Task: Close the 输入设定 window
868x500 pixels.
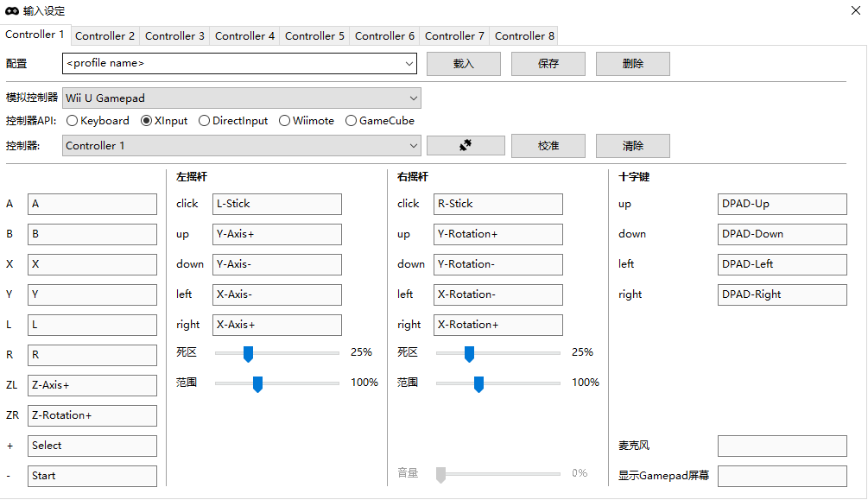Action: [855, 10]
